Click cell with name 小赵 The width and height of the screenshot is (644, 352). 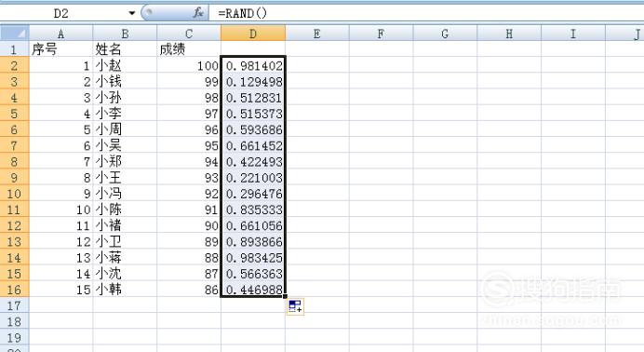point(125,65)
